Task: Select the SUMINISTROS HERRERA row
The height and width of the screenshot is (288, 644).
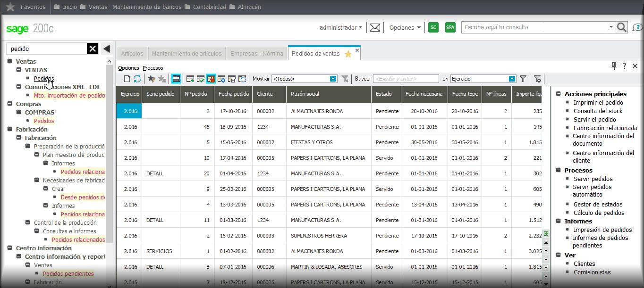Action: pyautogui.click(x=329, y=236)
